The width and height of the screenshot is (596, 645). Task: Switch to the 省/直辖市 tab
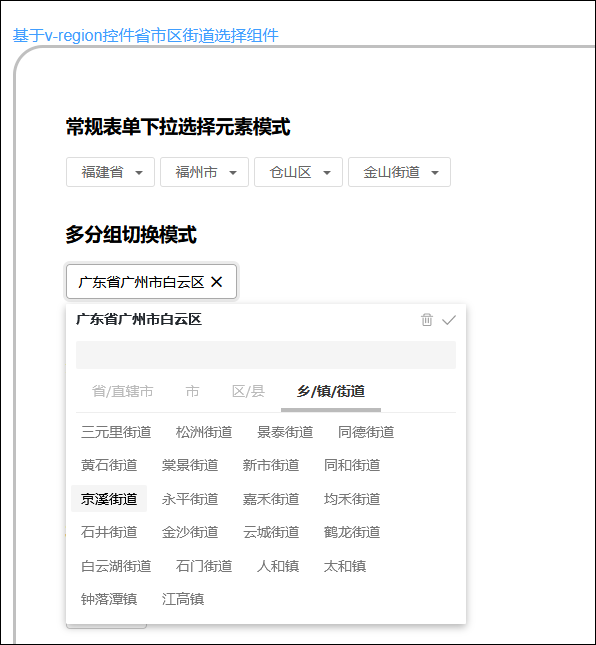tap(123, 391)
